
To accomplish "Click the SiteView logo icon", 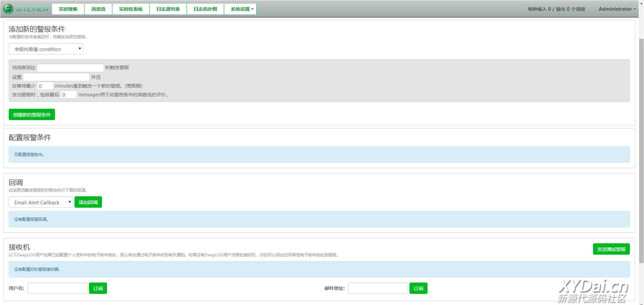I will point(8,9).
